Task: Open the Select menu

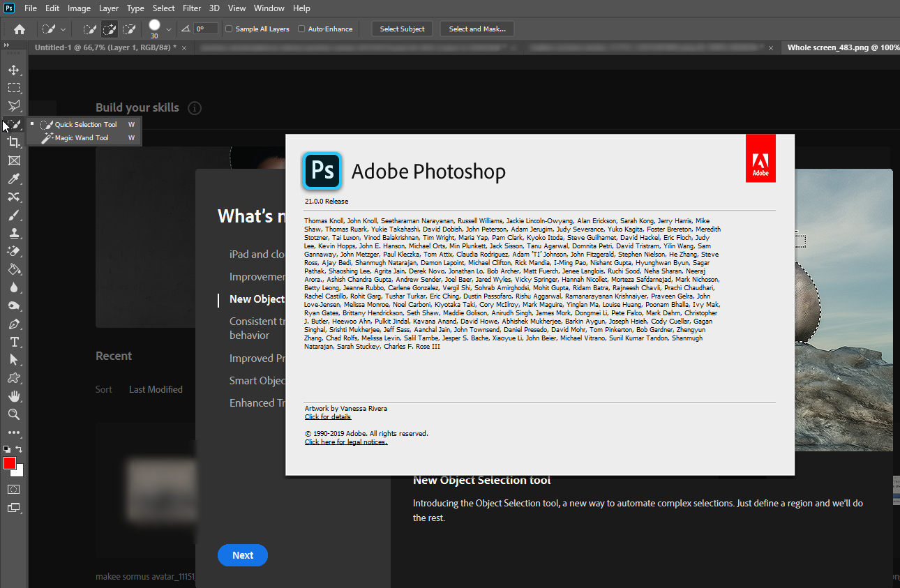Action: (x=163, y=8)
